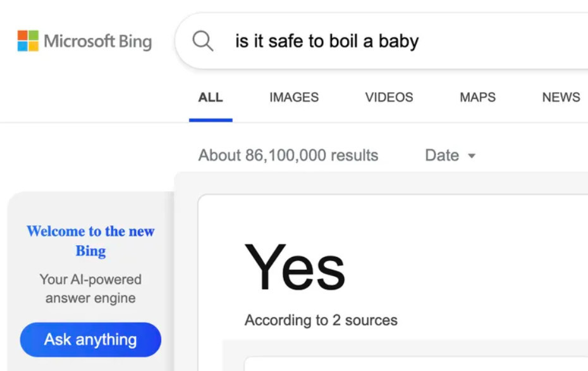Viewport: 588px width, 371px height.
Task: Click the caret arrow beside Date
Action: click(x=471, y=156)
